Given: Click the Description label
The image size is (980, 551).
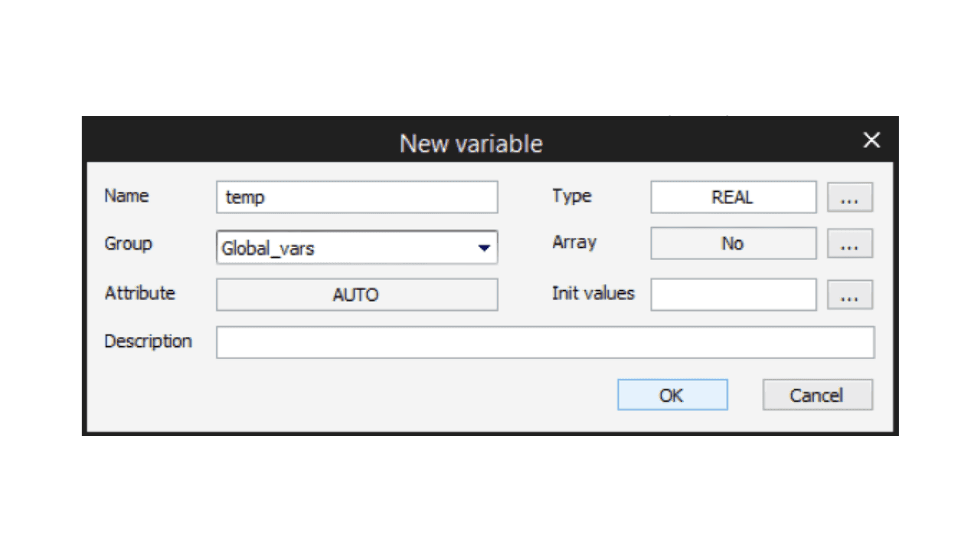Looking at the screenshot, I should click(148, 341).
